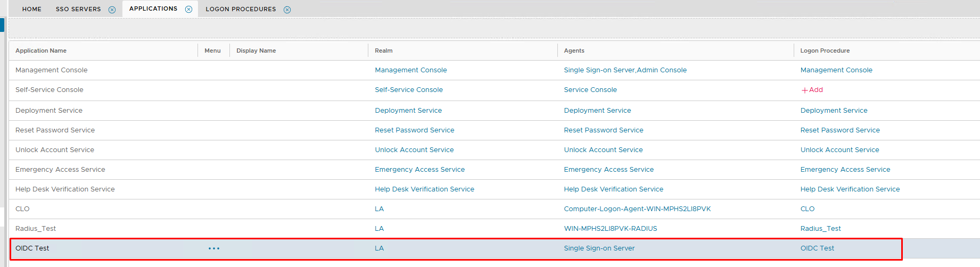Click the Logon Procedure column header

[825, 51]
